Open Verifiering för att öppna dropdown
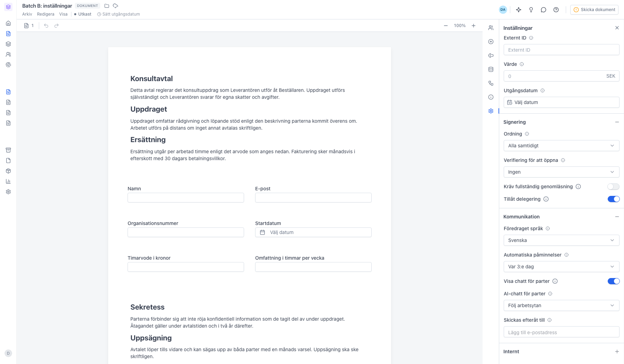The height and width of the screenshot is (364, 624). [x=561, y=172]
